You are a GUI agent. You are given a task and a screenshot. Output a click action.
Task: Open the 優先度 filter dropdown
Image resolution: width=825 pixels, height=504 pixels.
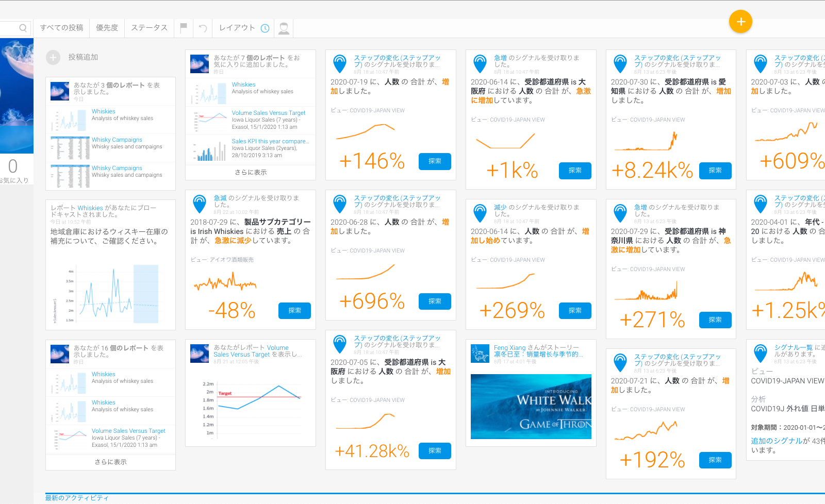tap(107, 28)
